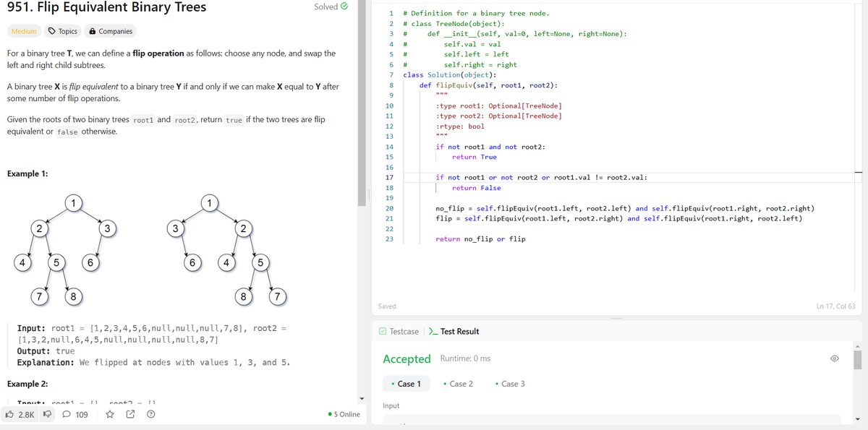Click line number 17 in gutter
Screen dimensions: 868x430
(x=390, y=177)
